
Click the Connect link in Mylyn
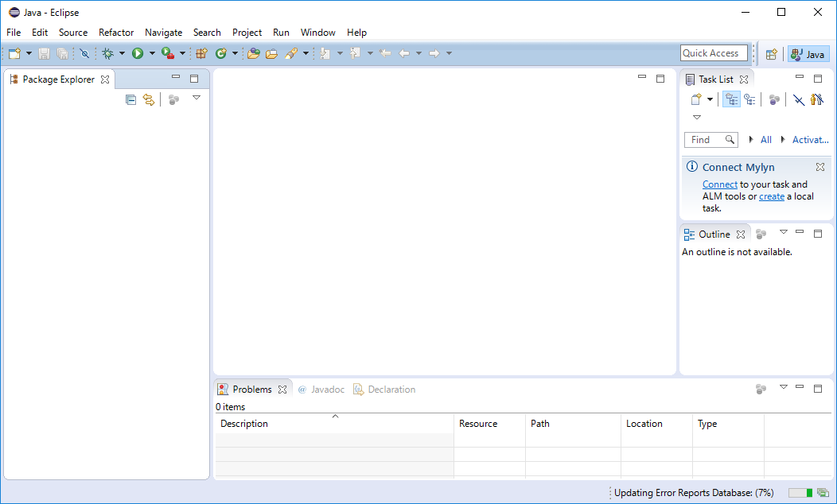pos(719,184)
